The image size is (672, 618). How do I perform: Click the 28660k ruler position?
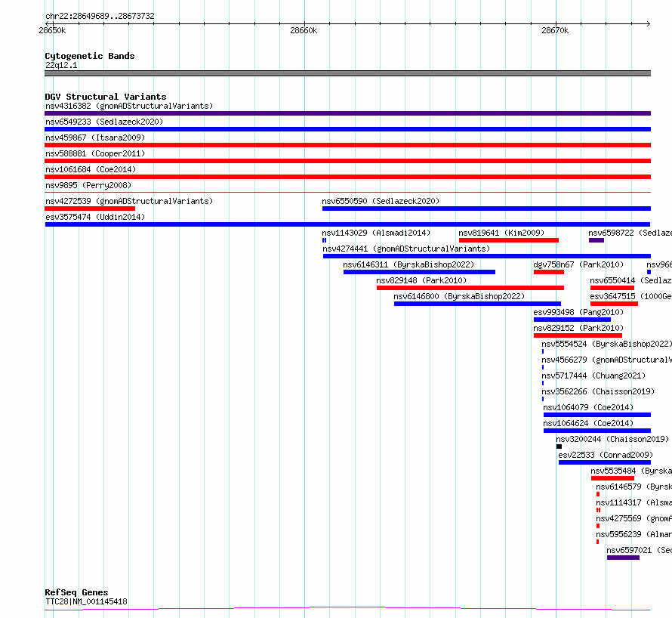click(x=304, y=30)
